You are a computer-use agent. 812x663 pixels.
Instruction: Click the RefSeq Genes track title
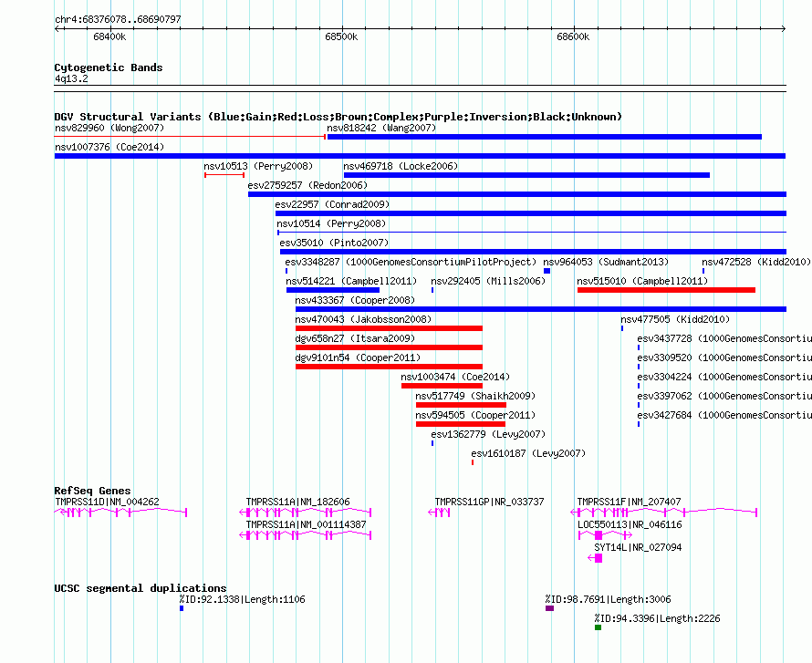click(x=93, y=491)
